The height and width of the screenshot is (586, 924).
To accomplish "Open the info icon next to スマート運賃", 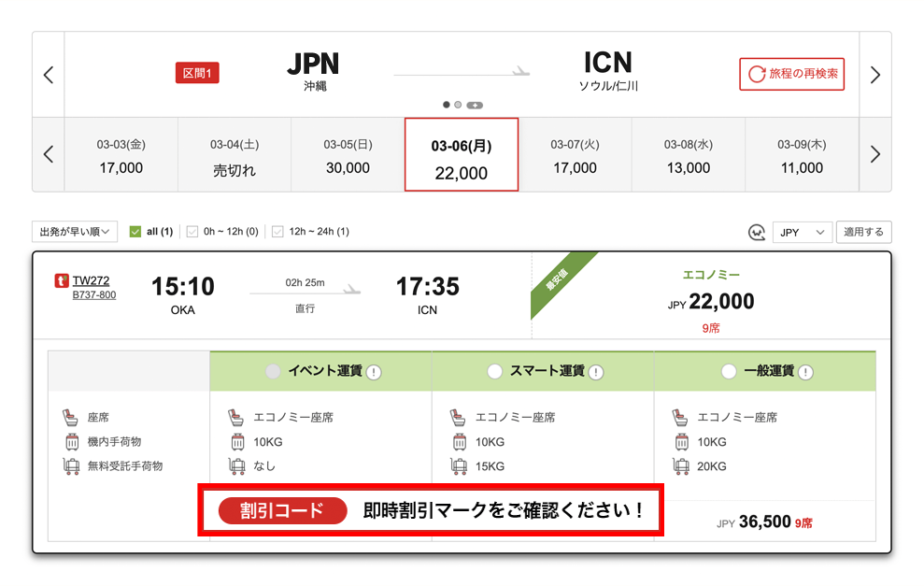I will [x=596, y=372].
